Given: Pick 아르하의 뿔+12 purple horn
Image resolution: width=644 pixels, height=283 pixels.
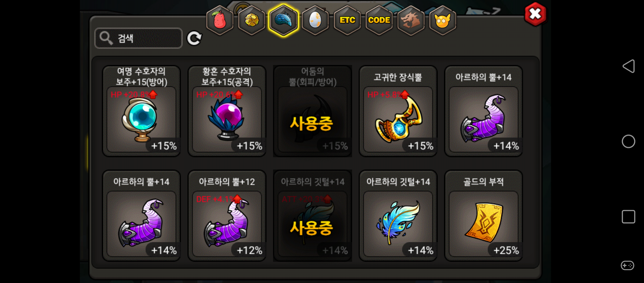Looking at the screenshot, I should [227, 215].
